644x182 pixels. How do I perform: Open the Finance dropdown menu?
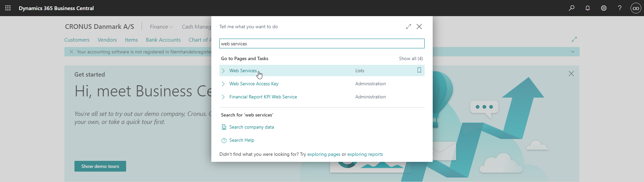click(161, 27)
